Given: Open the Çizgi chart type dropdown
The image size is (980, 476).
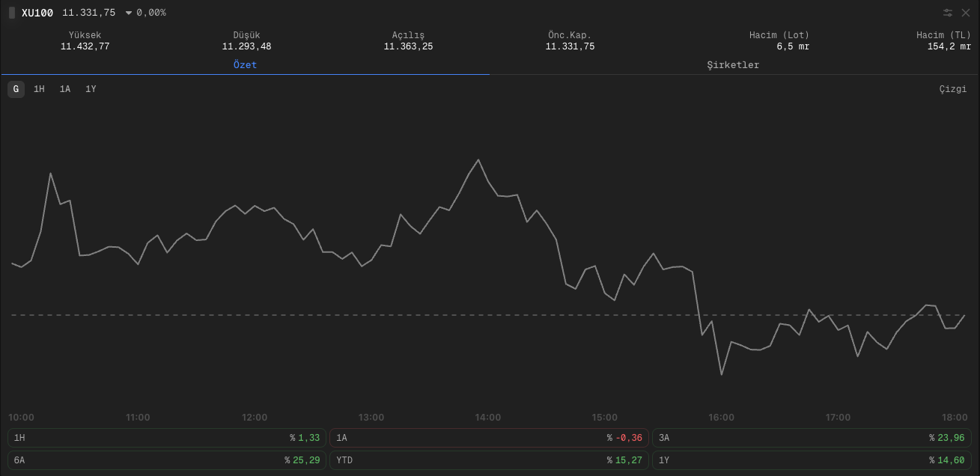Looking at the screenshot, I should click(952, 90).
